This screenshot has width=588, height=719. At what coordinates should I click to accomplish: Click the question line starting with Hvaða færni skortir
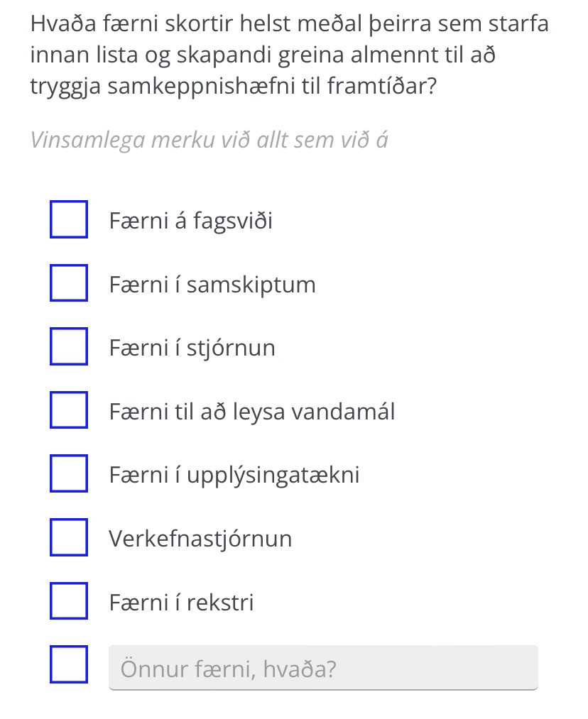[x=290, y=24]
